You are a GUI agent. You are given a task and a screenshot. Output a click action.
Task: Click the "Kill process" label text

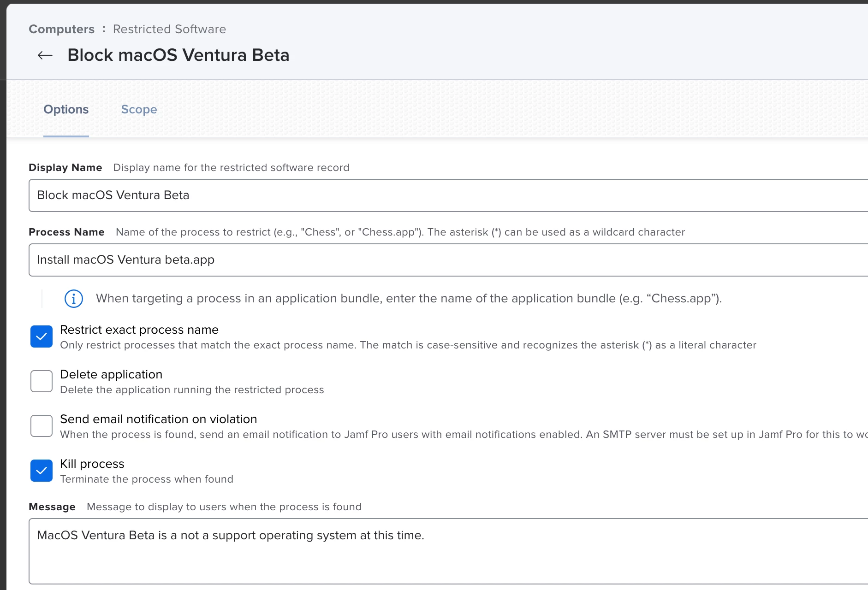click(92, 464)
